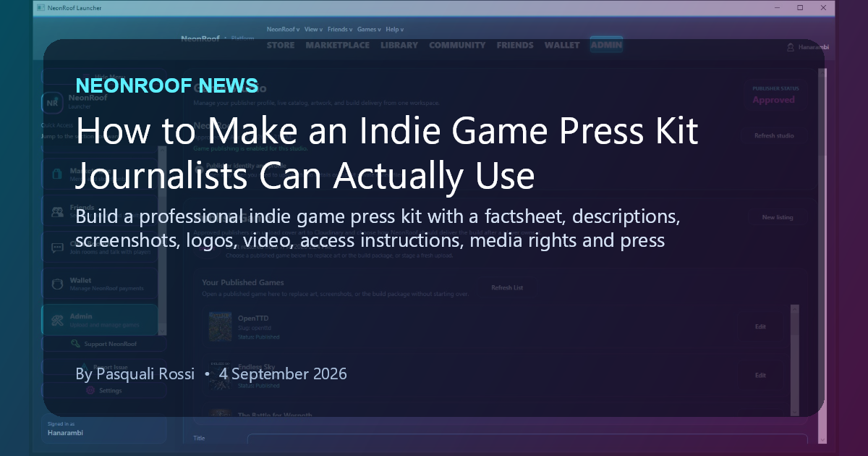
Task: Open the OpenTTD game thumbnail
Action: pyautogui.click(x=220, y=327)
